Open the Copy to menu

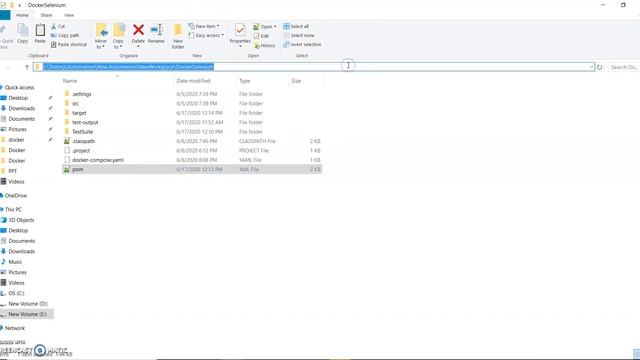point(118,36)
